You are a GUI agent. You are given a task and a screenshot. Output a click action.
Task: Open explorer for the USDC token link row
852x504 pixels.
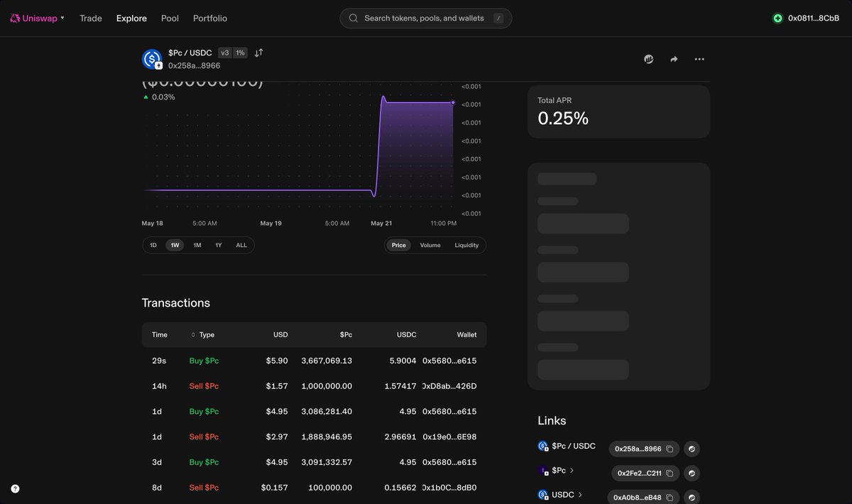click(692, 498)
